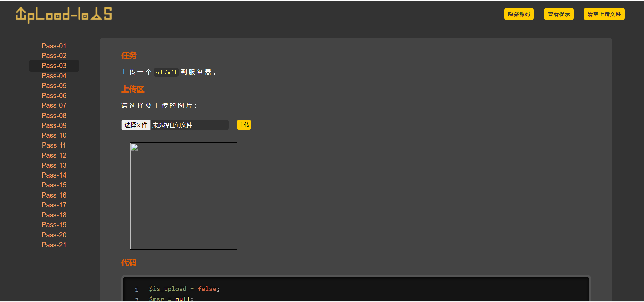Click the broken image preview thumbnail

click(183, 196)
